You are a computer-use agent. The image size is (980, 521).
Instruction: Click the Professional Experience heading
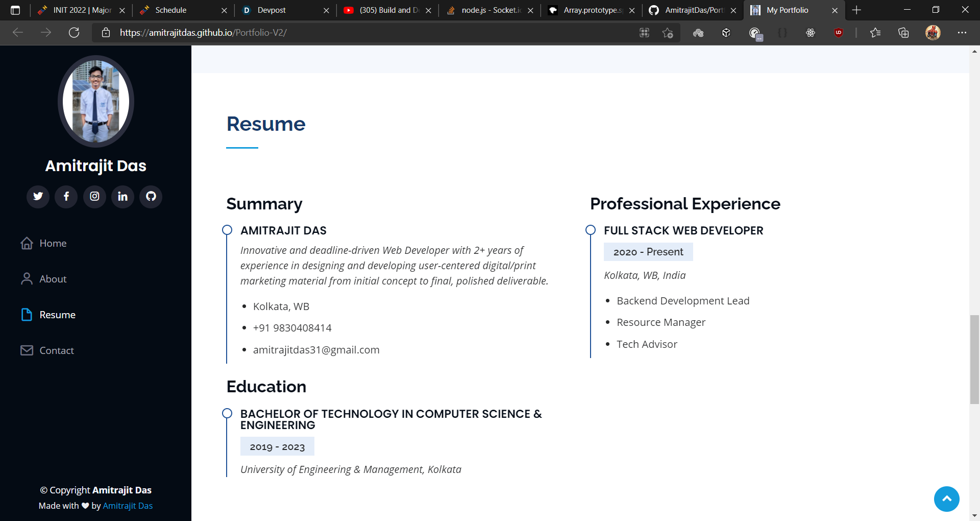(x=685, y=204)
